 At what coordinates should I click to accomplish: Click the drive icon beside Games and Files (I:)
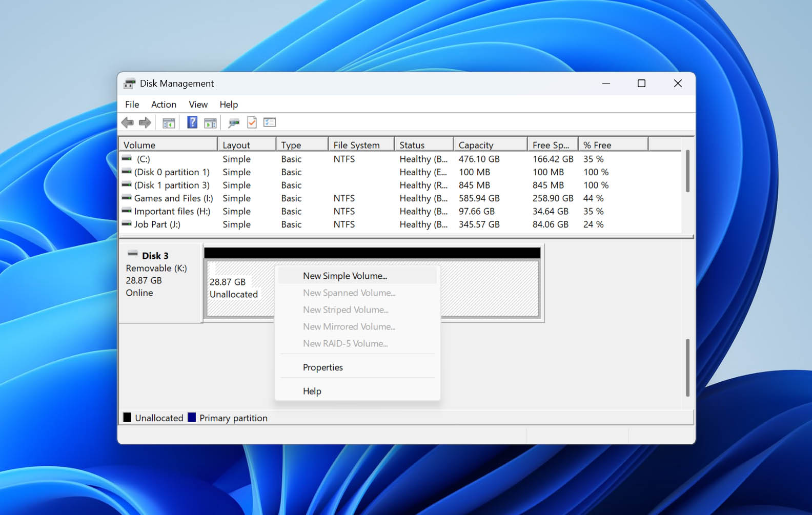point(127,198)
